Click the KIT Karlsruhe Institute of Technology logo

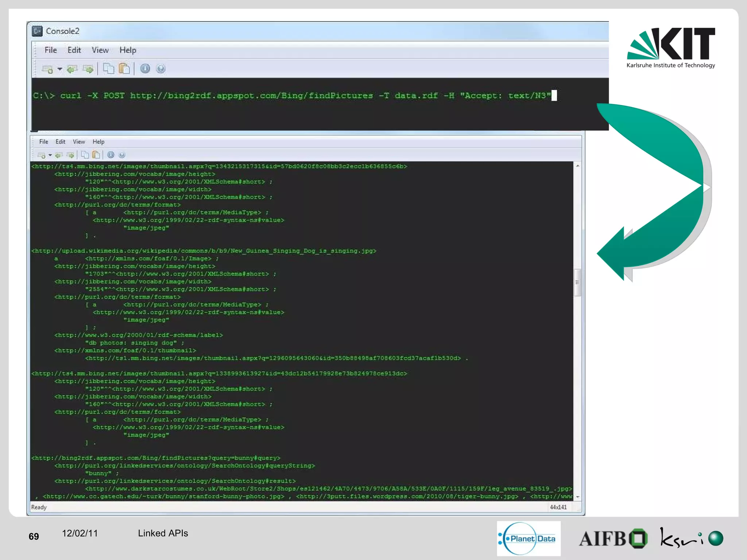click(x=671, y=48)
